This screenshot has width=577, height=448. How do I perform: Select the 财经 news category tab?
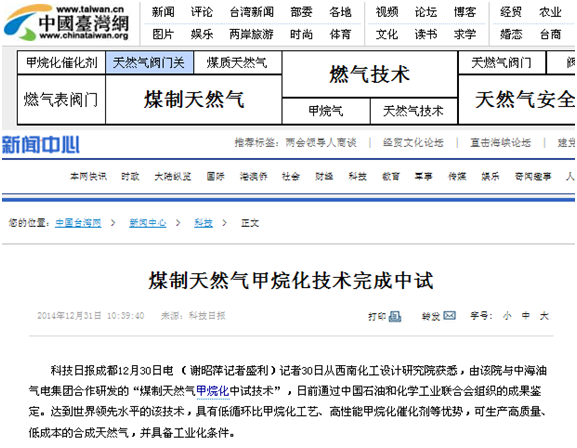tap(324, 176)
